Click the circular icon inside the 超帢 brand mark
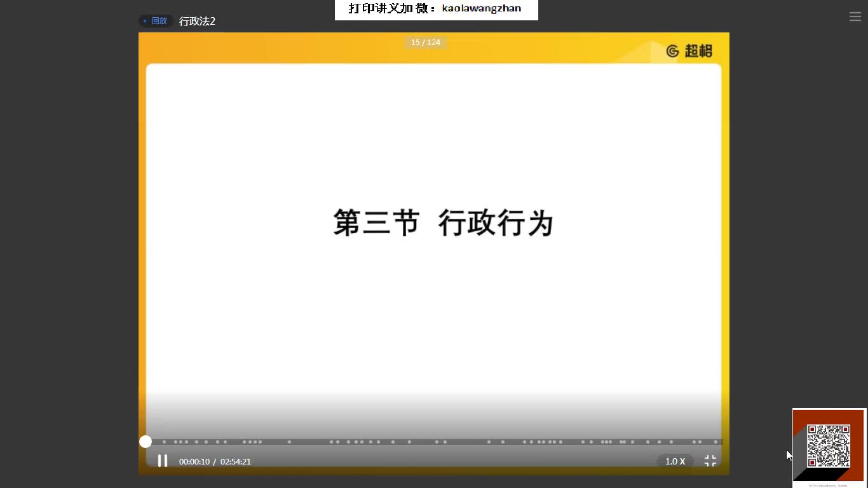Screen dimensions: 868x488 click(673, 51)
